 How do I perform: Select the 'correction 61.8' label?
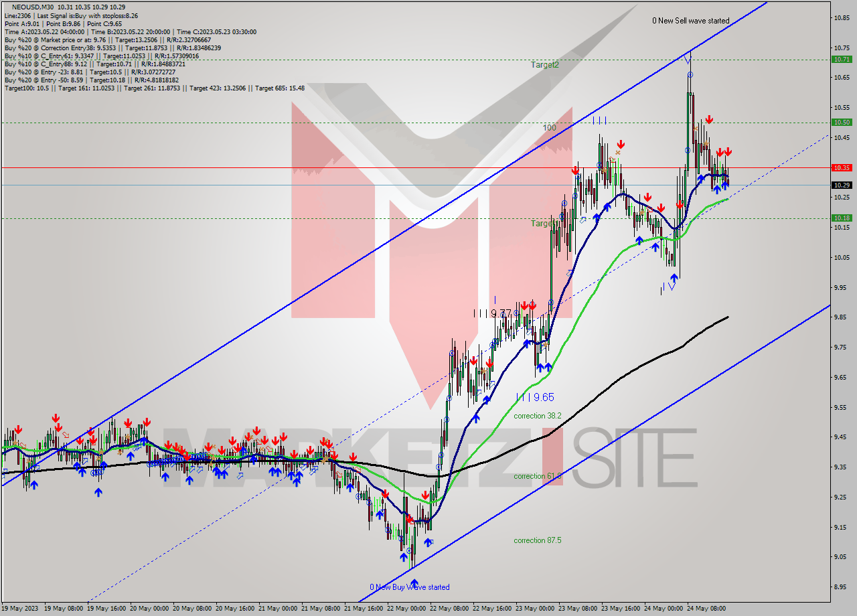(538, 476)
